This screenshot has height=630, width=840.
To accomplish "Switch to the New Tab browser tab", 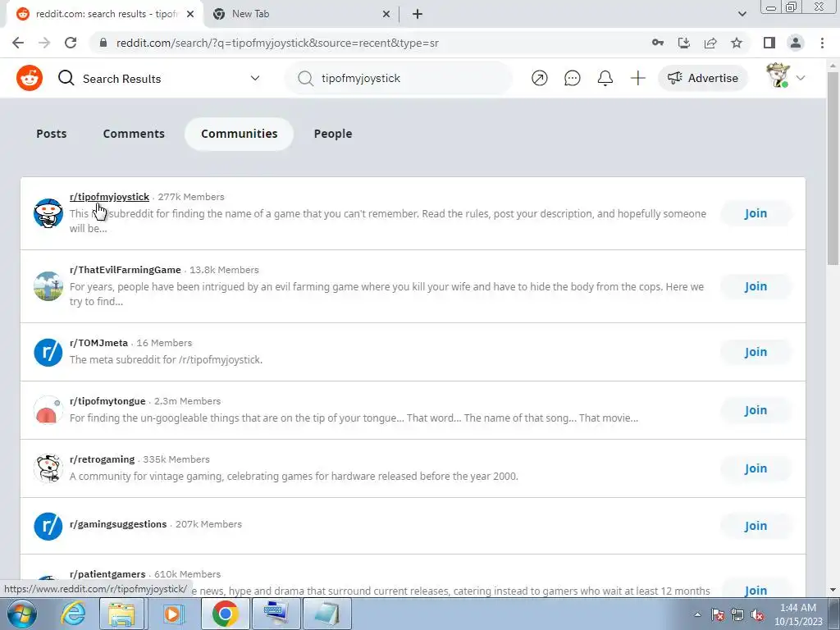I will click(300, 14).
